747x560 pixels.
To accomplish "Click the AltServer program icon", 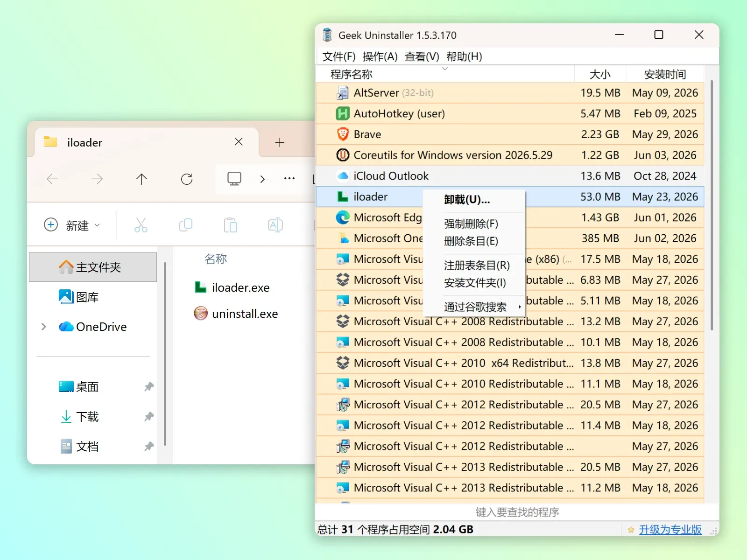I will (x=343, y=93).
